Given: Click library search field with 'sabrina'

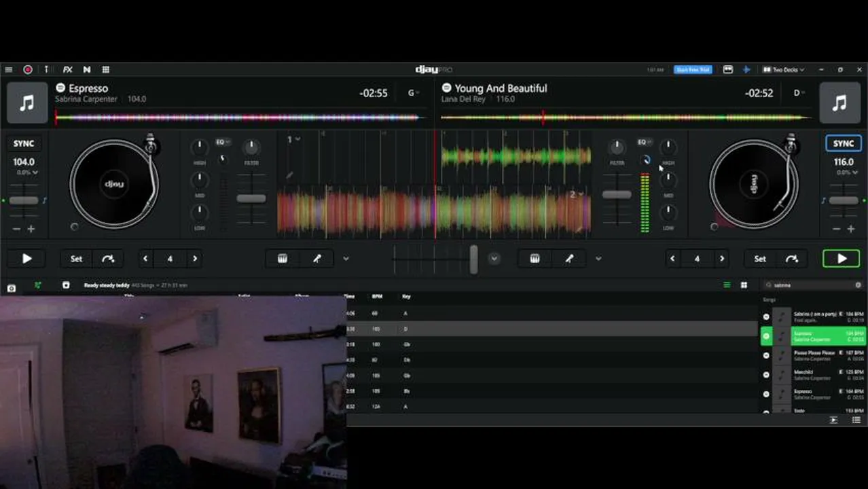Looking at the screenshot, I should pos(812,285).
